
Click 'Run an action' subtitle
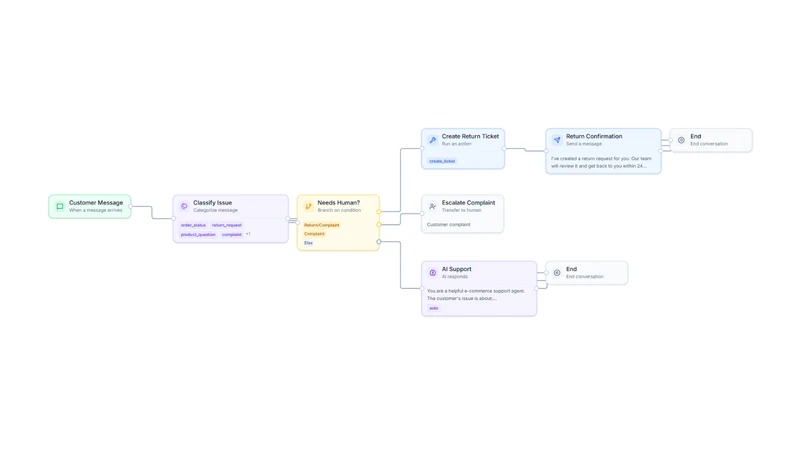click(x=457, y=144)
